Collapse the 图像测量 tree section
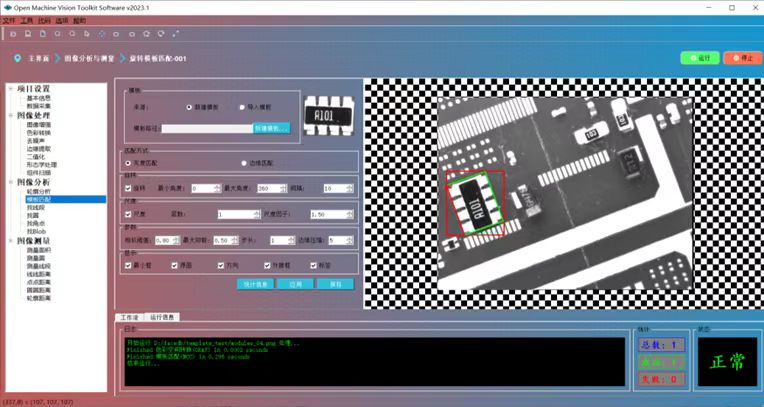The height and width of the screenshot is (407, 764). pos(9,240)
